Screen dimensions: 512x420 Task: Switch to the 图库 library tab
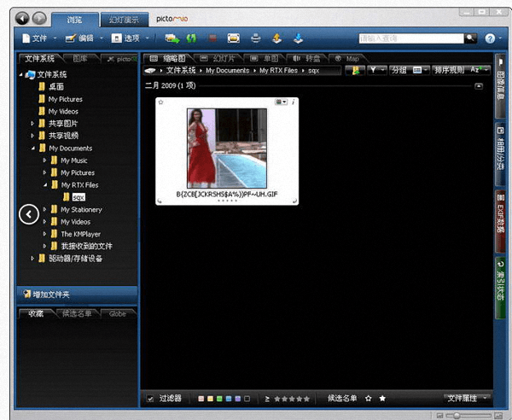80,59
